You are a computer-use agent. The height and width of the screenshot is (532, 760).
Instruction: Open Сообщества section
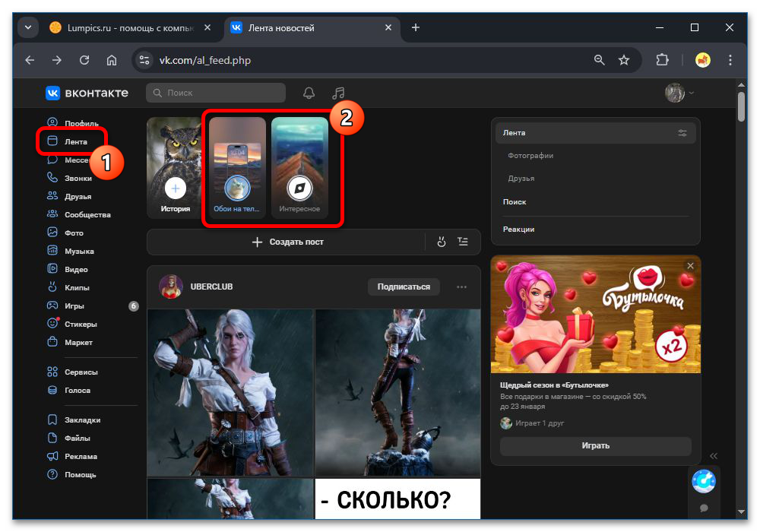[x=80, y=214]
